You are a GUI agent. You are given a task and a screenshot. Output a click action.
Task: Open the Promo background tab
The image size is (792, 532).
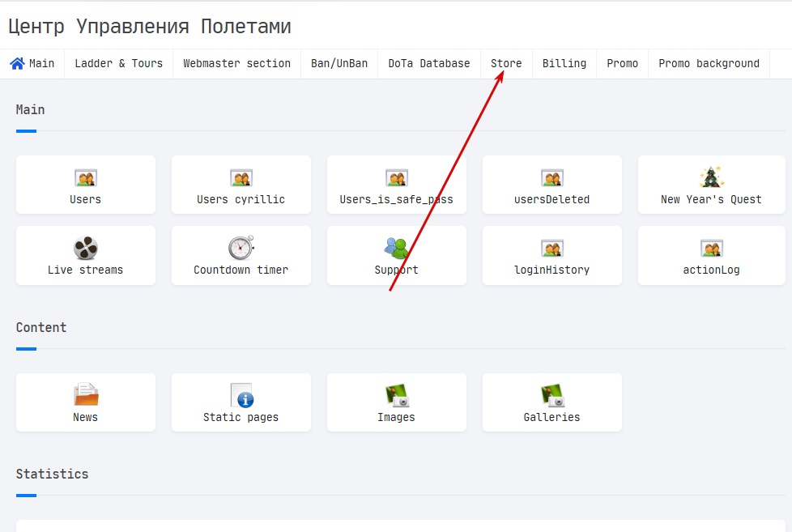pyautogui.click(x=709, y=64)
